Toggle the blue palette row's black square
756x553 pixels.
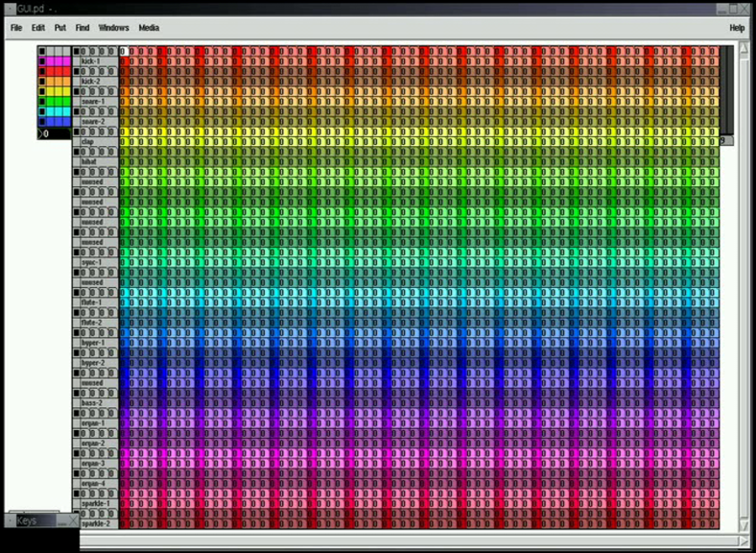42,122
